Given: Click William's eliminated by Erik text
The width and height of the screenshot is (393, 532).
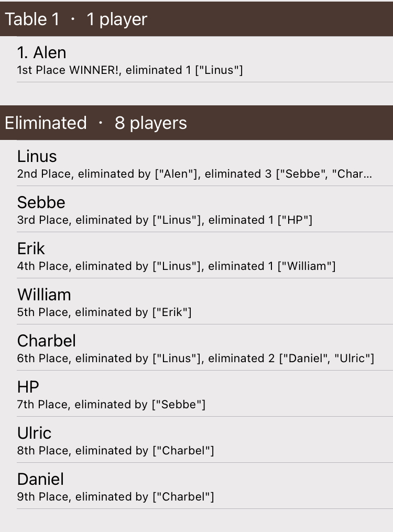Looking at the screenshot, I should [x=104, y=312].
